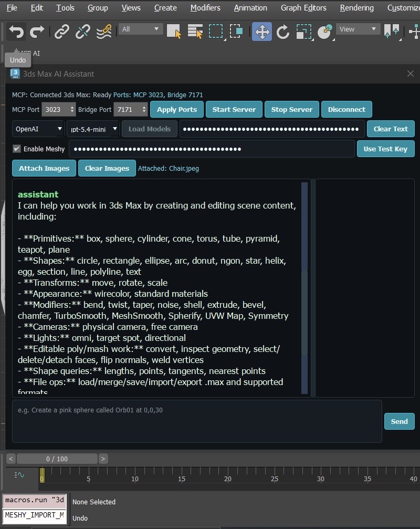Open the Create menu
This screenshot has height=529, width=420.
165,8
